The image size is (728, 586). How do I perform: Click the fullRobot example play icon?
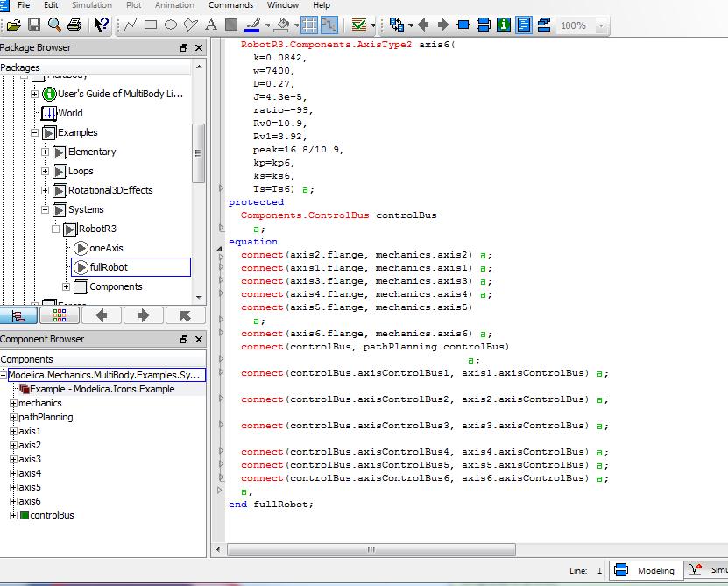coord(81,267)
